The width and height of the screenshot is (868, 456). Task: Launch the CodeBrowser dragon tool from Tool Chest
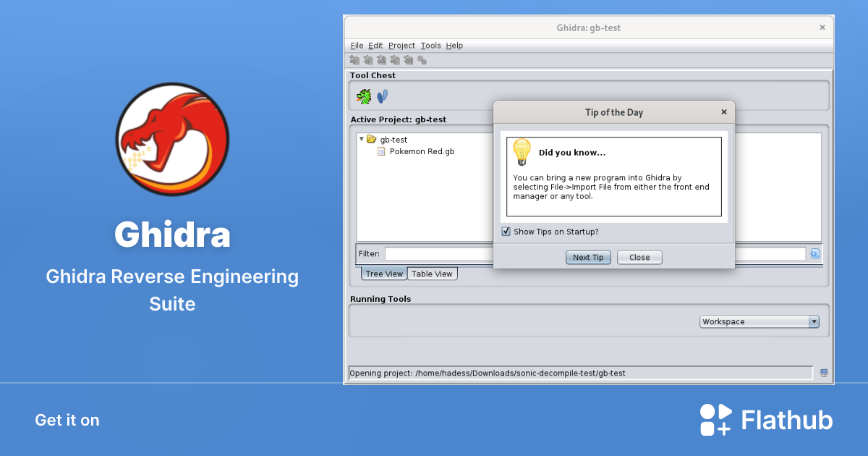[362, 95]
